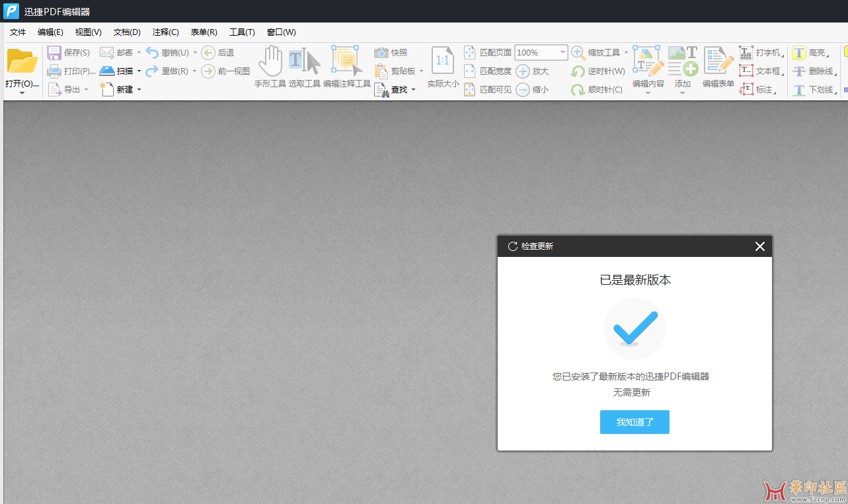Open the zoom percentage 100% dropdown
Screen dimensions: 848x504
pyautogui.click(x=562, y=53)
